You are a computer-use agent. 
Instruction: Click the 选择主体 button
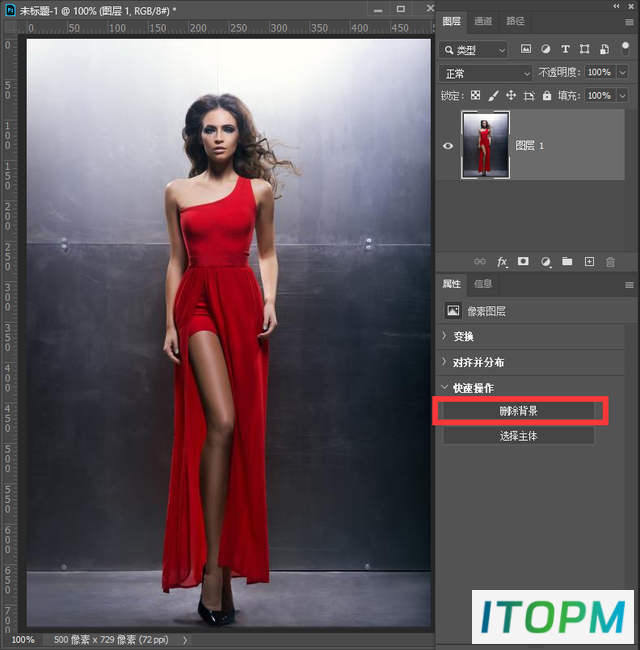coord(519,436)
